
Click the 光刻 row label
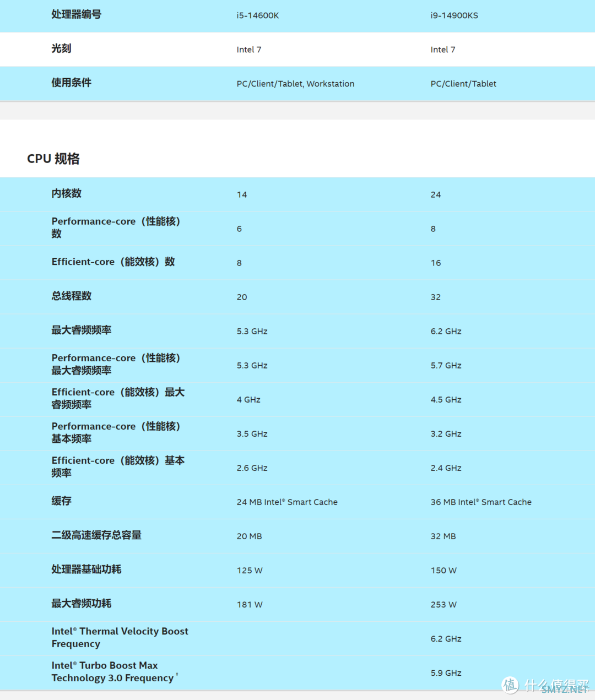coord(61,48)
